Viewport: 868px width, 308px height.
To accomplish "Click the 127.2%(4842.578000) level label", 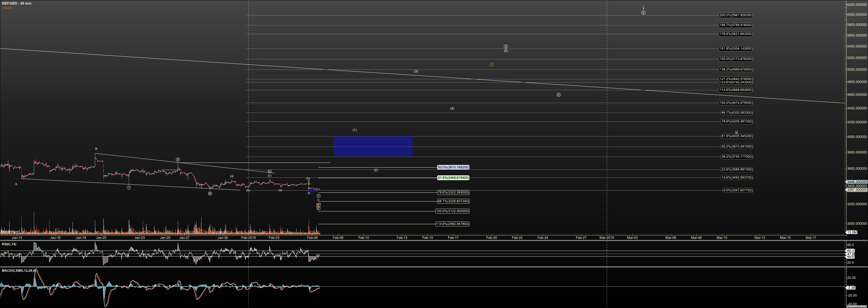I will tap(736, 79).
